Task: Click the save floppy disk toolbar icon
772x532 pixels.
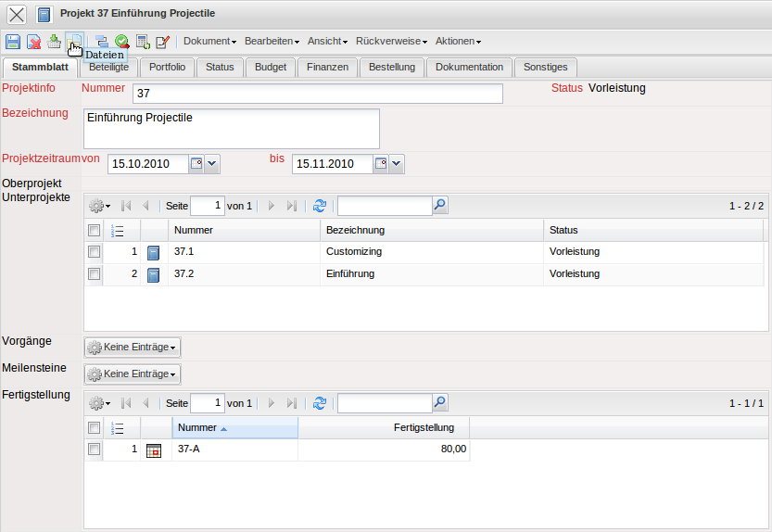Action: click(x=13, y=42)
